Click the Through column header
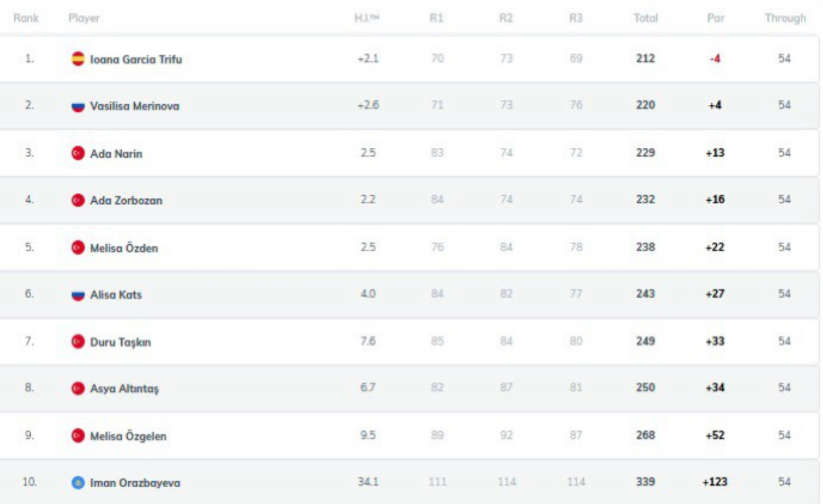This screenshot has width=823, height=504. [x=785, y=19]
